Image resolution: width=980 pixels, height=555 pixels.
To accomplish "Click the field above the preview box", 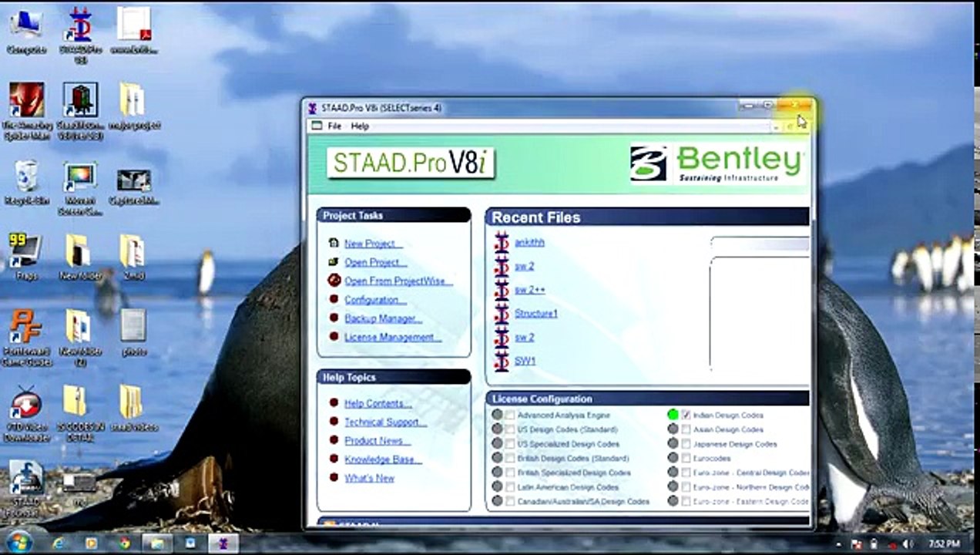I will (x=760, y=244).
